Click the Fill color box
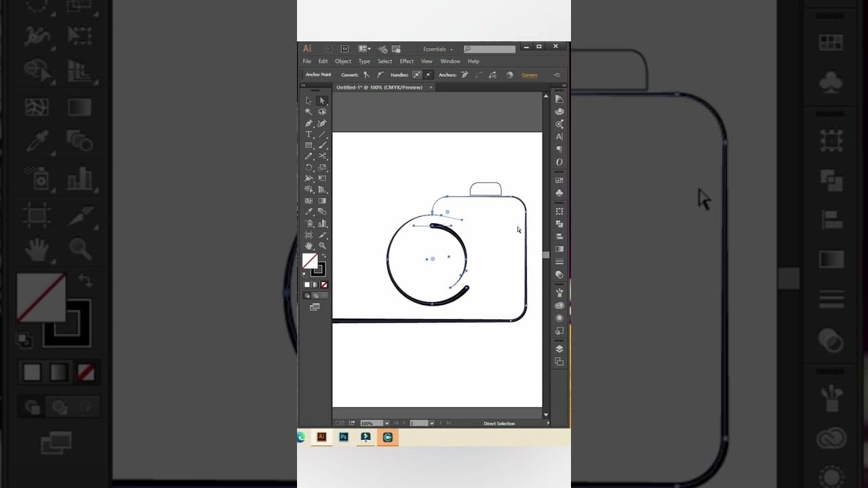 [x=310, y=261]
